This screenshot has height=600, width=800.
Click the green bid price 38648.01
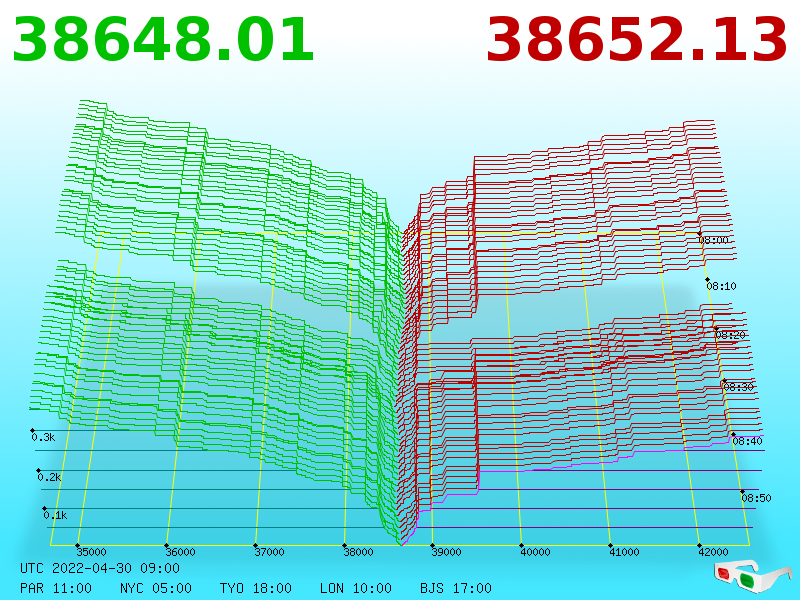pyautogui.click(x=163, y=40)
